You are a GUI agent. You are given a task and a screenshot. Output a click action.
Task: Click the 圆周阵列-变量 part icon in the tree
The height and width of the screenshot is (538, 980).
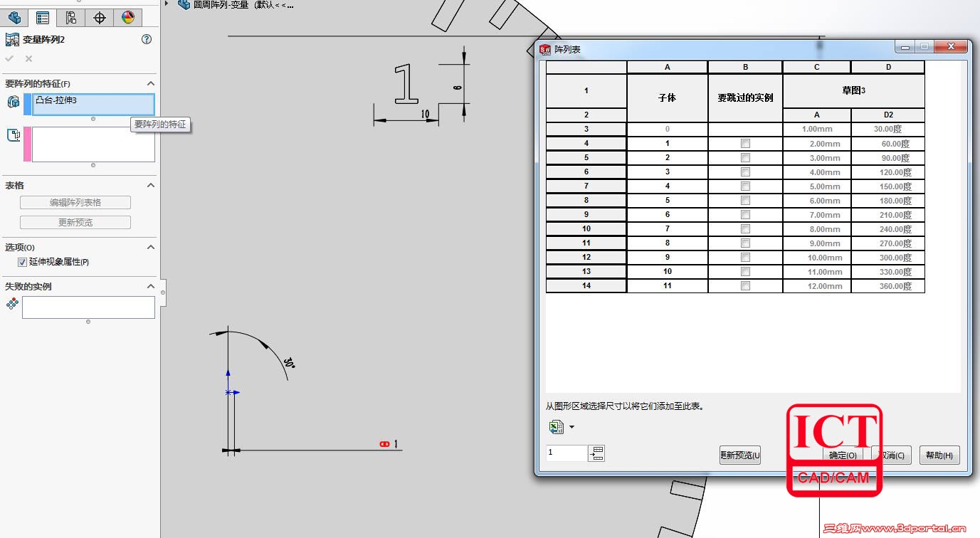[x=184, y=4]
